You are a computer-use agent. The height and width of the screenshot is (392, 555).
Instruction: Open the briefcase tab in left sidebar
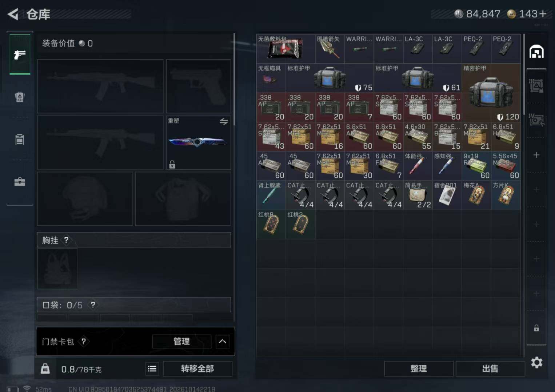coord(20,182)
